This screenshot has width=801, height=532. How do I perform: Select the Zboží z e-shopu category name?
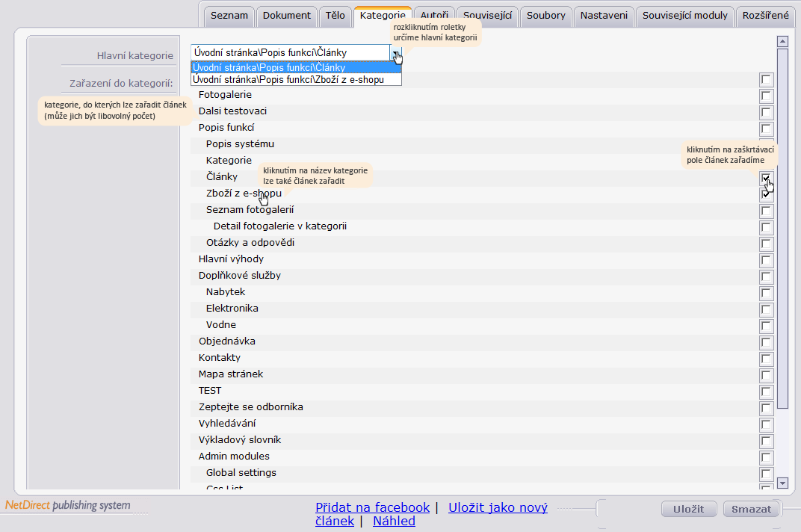(244, 194)
